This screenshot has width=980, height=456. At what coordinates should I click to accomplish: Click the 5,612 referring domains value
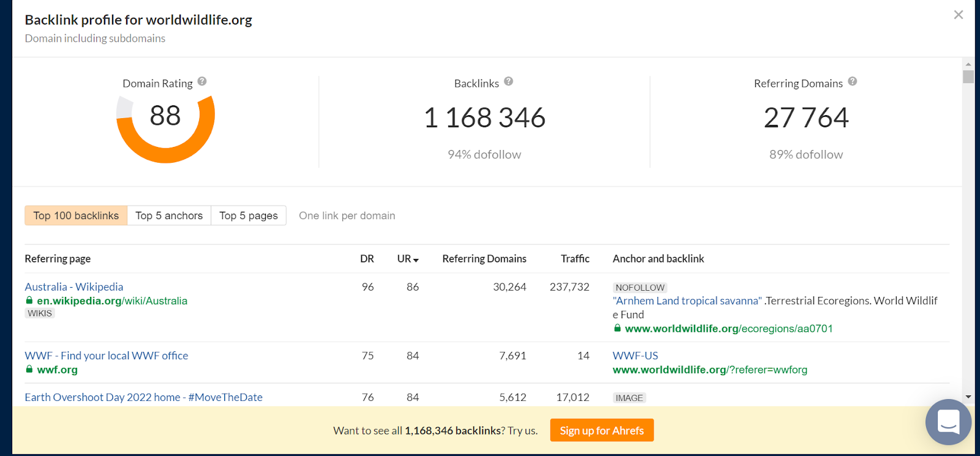[x=513, y=397]
